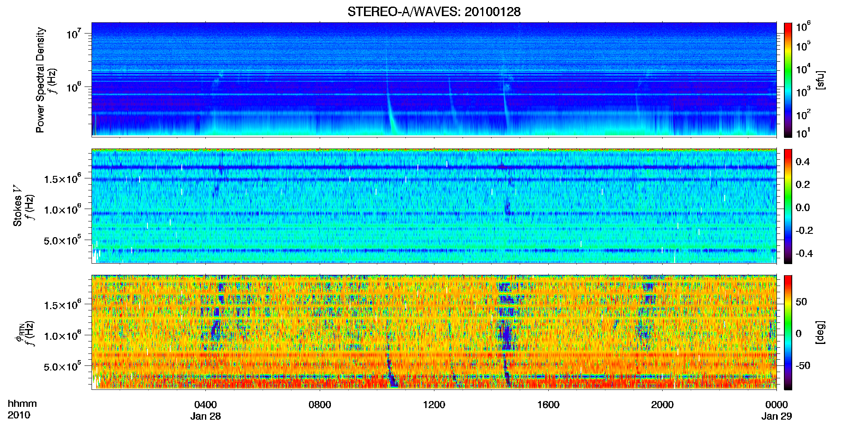This screenshot has width=868, height=447.
Task: Click the 50 label on the degree colorbar
Action: point(801,301)
